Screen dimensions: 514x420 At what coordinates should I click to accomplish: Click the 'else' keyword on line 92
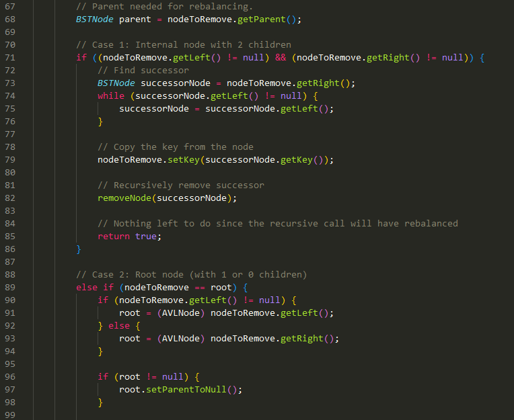[x=119, y=326]
